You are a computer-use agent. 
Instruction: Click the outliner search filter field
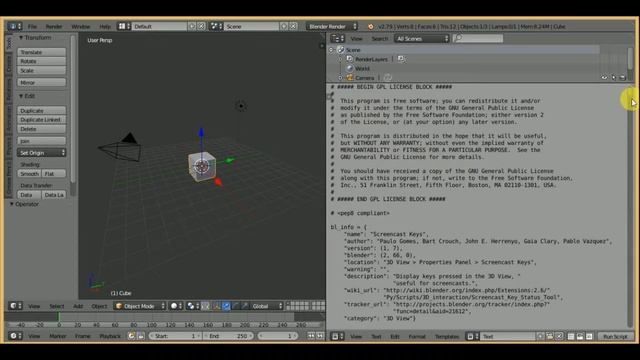pyautogui.click(x=478, y=38)
